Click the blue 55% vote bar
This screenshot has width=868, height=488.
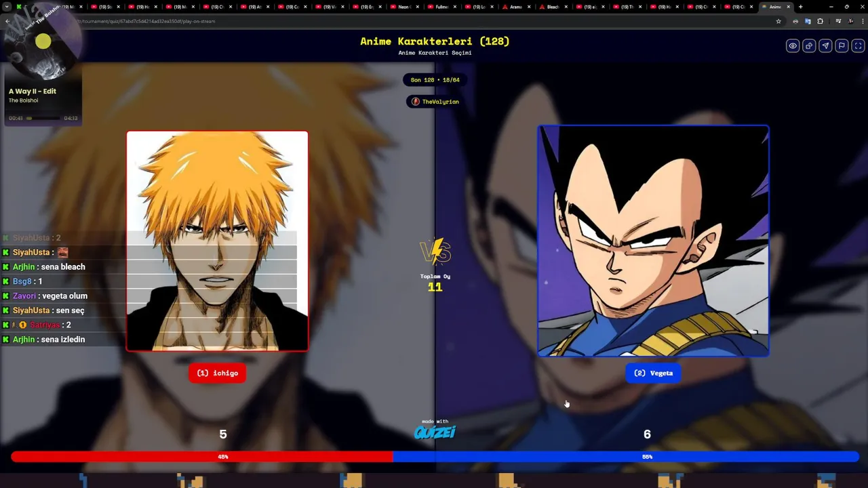626,457
